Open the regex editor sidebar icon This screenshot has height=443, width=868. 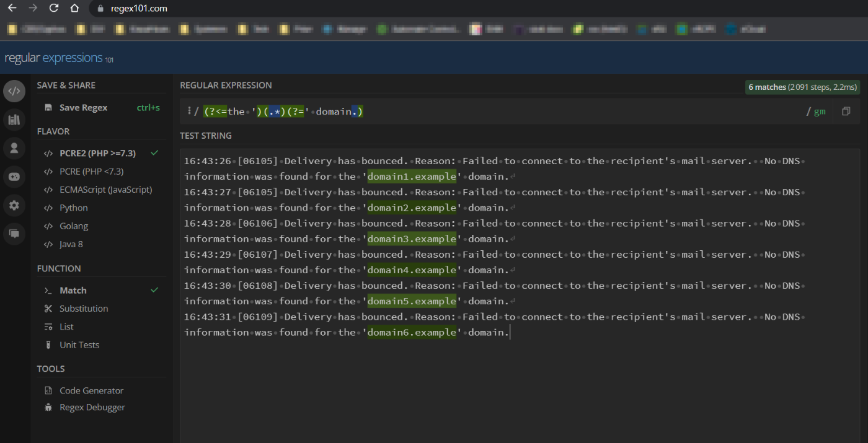14,91
